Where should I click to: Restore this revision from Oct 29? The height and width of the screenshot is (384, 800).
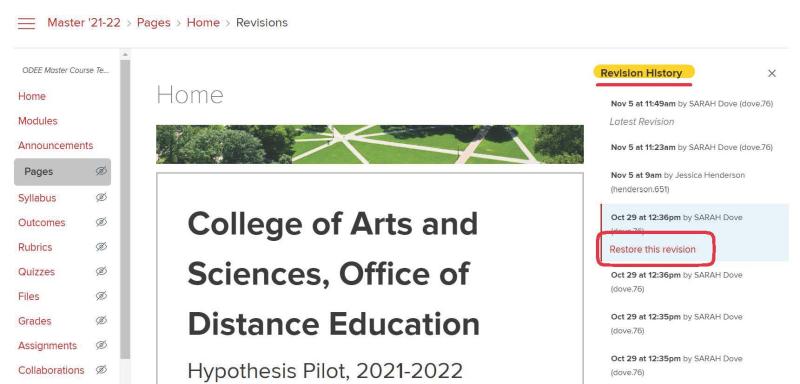[x=652, y=249]
